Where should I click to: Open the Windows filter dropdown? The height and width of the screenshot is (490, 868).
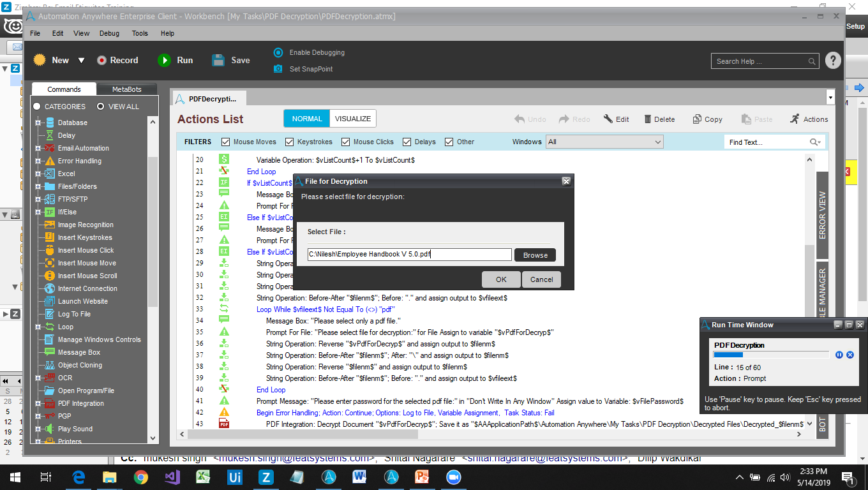click(x=605, y=142)
